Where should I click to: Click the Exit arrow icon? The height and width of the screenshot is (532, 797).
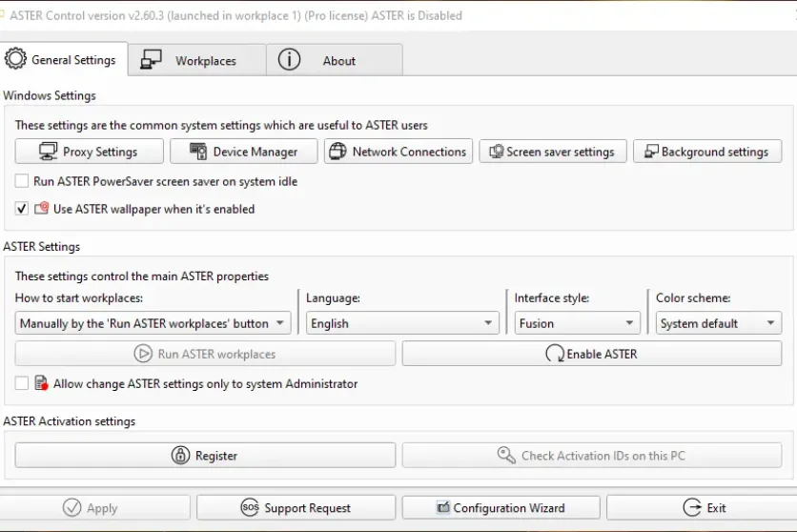[692, 508]
